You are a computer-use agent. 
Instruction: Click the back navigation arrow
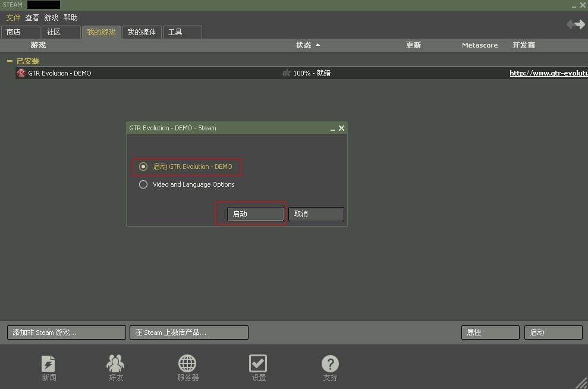coord(570,24)
